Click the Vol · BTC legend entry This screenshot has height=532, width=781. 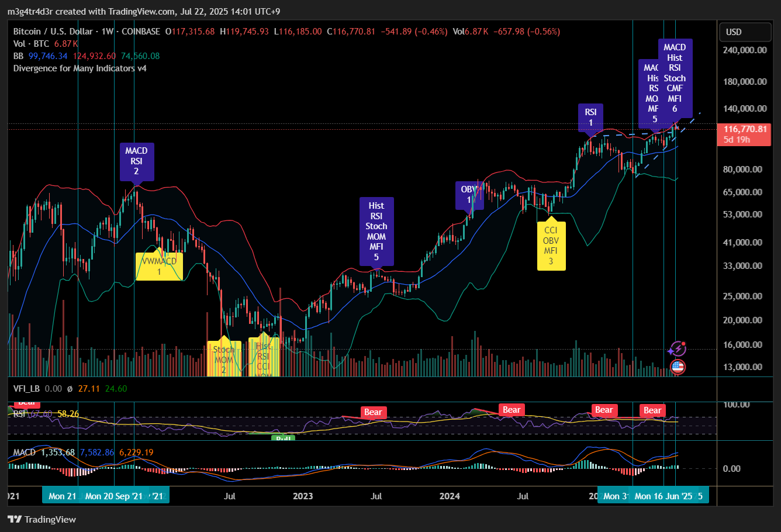tap(32, 44)
